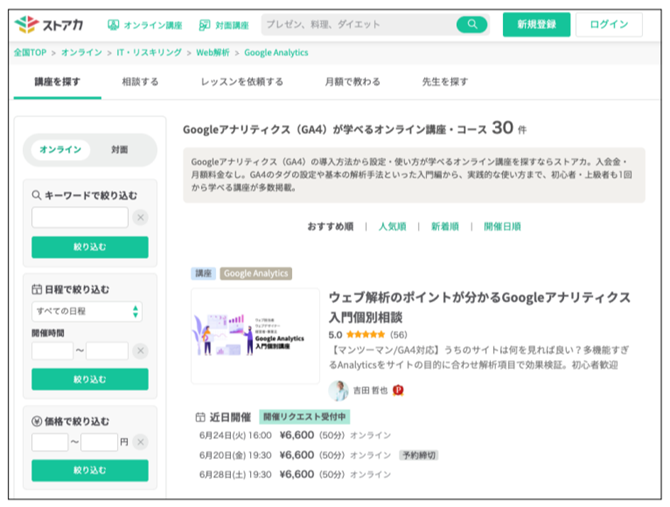Open the オンライン breadcrumb link
This screenshot has height=507, width=670.
coord(82,53)
